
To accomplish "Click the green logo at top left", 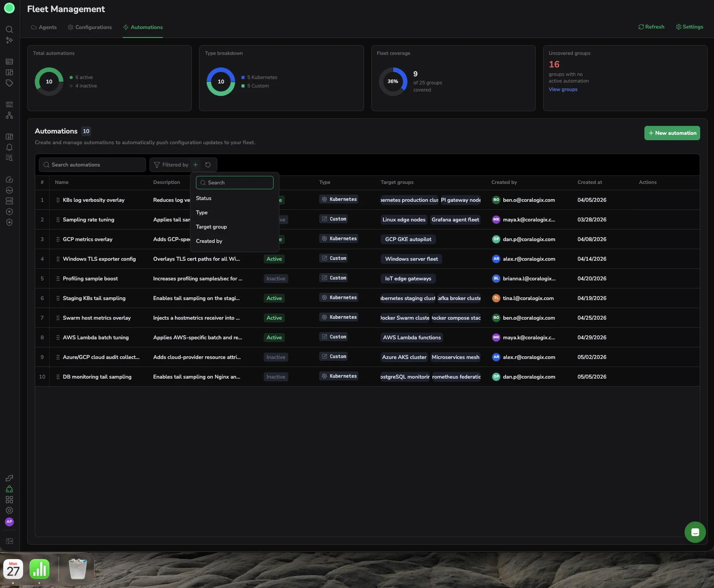I will pos(9,8).
